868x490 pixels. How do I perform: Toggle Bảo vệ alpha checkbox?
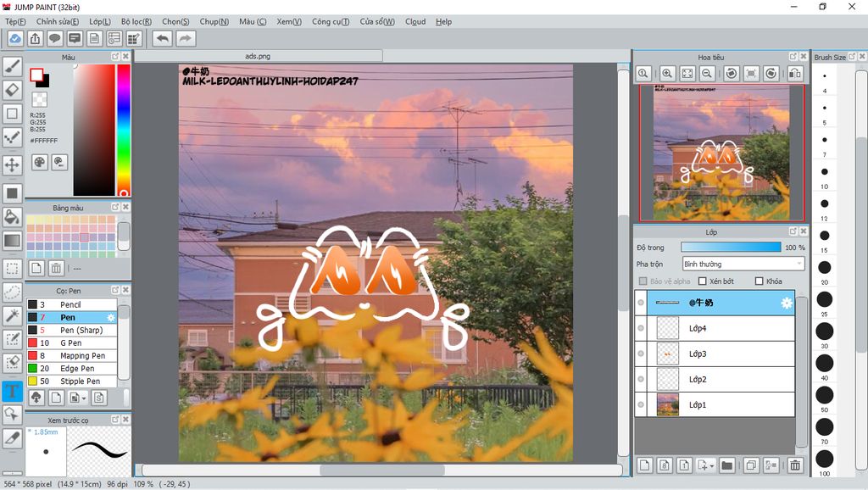pyautogui.click(x=643, y=281)
